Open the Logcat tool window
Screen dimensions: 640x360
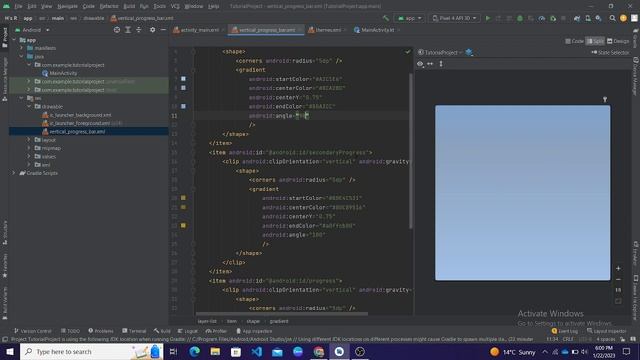(188, 331)
